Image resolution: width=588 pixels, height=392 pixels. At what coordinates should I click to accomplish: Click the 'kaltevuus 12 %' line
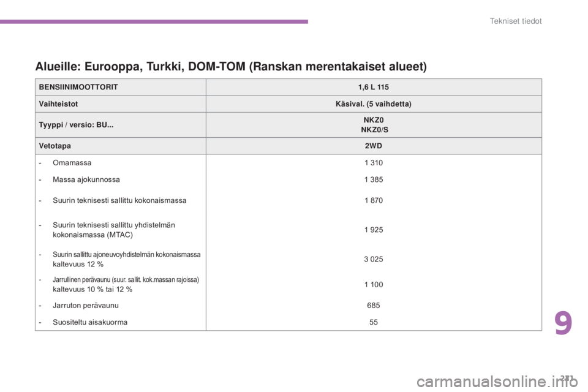coord(78,264)
